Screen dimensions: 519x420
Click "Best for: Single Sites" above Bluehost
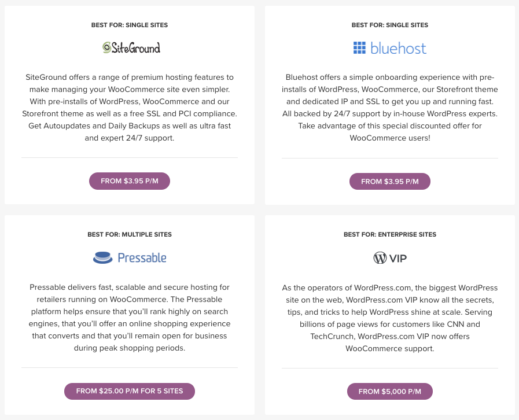(x=390, y=25)
